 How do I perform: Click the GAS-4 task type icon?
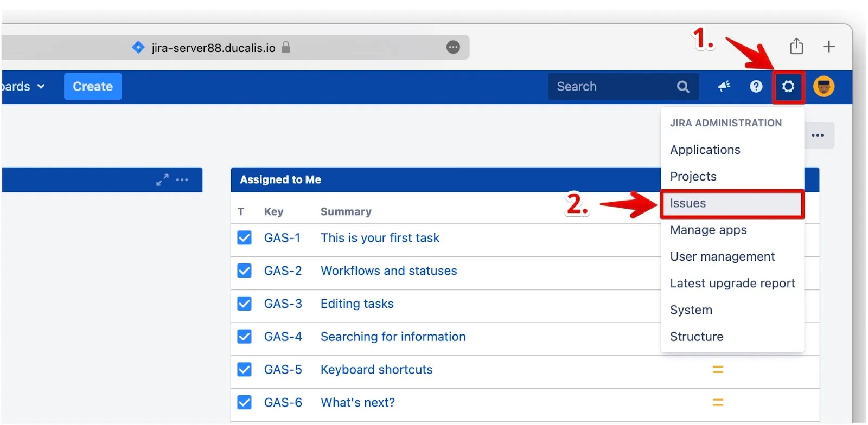point(244,337)
